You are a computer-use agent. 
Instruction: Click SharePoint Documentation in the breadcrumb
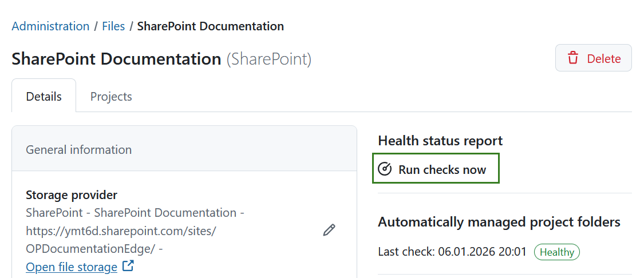210,26
